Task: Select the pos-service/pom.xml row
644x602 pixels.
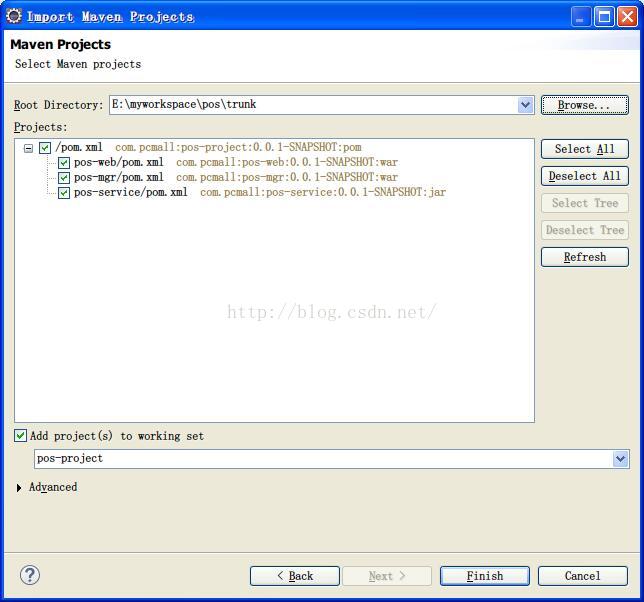Action: pyautogui.click(x=131, y=192)
